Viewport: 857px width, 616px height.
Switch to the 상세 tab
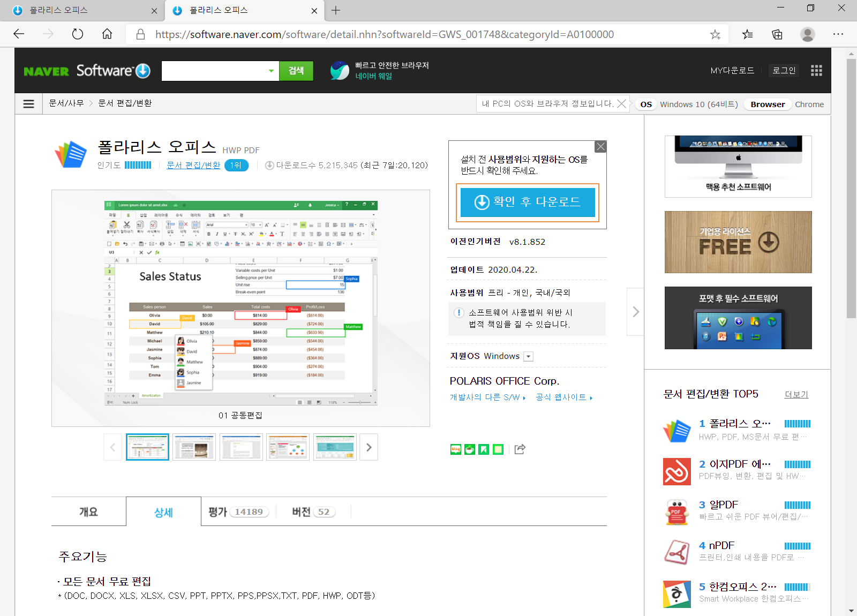(x=163, y=512)
